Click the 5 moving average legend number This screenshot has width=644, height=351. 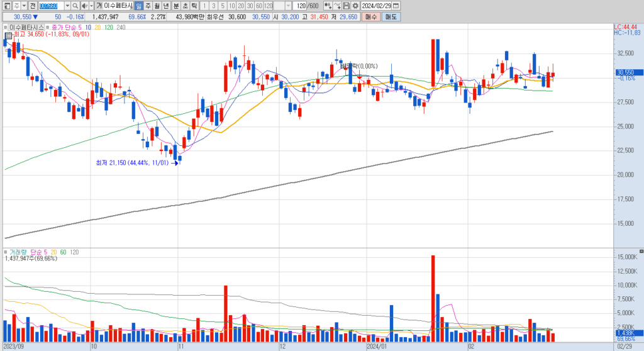[80, 27]
